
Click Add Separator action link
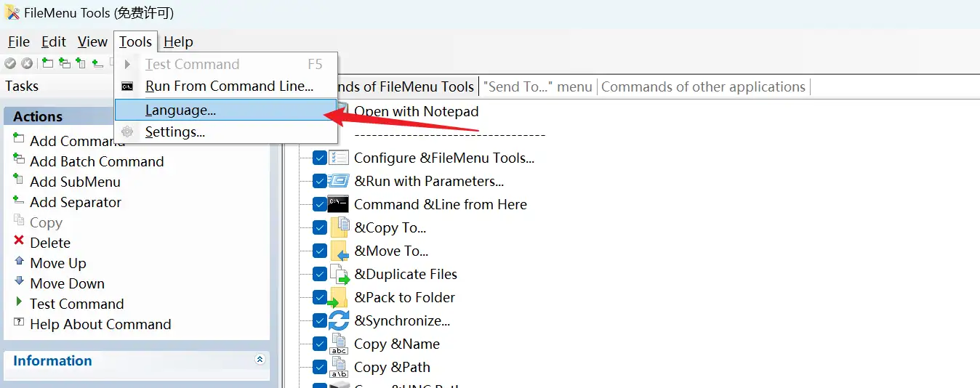pyautogui.click(x=76, y=202)
